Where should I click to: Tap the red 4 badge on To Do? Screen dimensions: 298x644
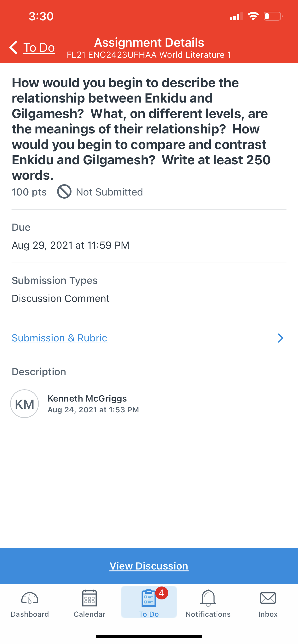161,593
